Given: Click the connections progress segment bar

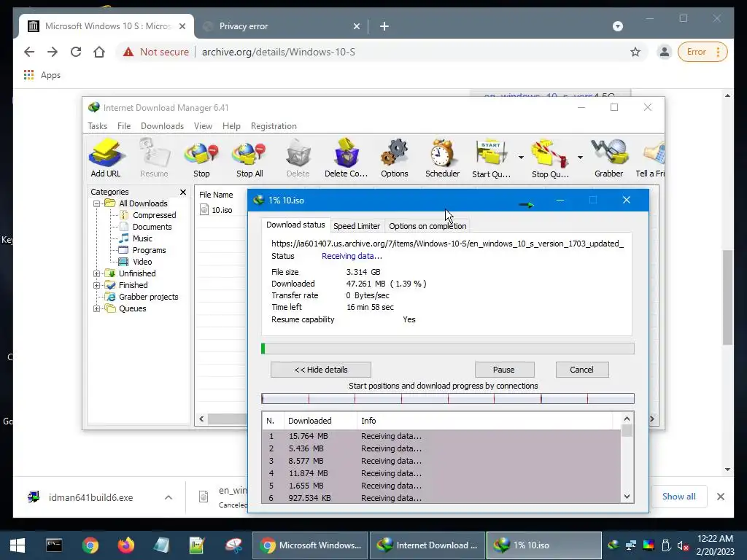Looking at the screenshot, I should pyautogui.click(x=448, y=399).
